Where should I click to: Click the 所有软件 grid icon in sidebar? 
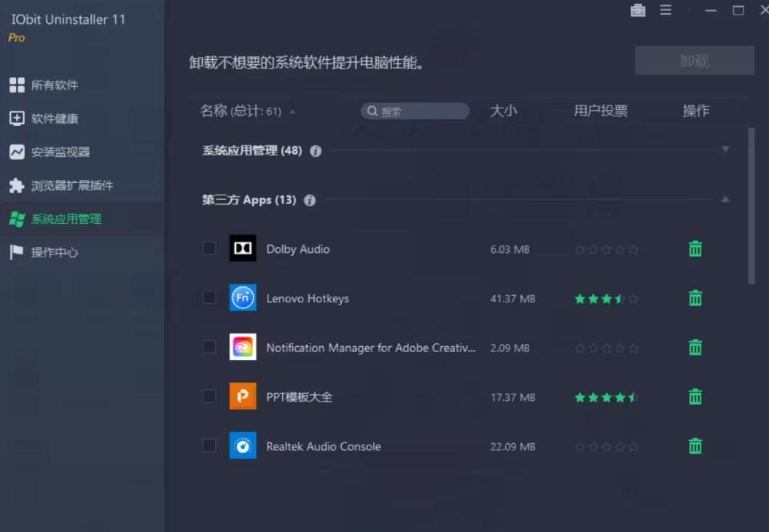17,85
